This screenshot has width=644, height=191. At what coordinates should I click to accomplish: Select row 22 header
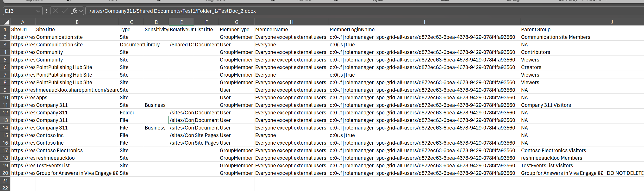[x=5, y=188]
